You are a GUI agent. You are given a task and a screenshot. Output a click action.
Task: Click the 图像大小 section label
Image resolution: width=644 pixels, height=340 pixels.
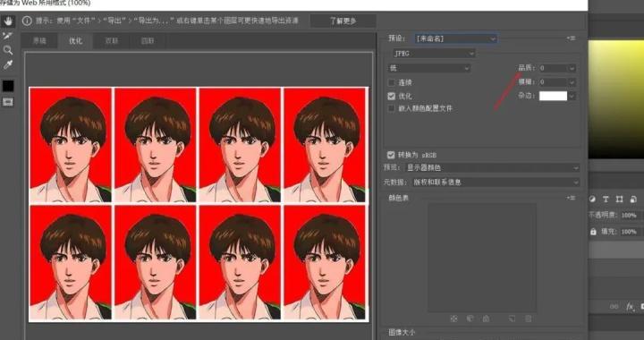coord(402,332)
